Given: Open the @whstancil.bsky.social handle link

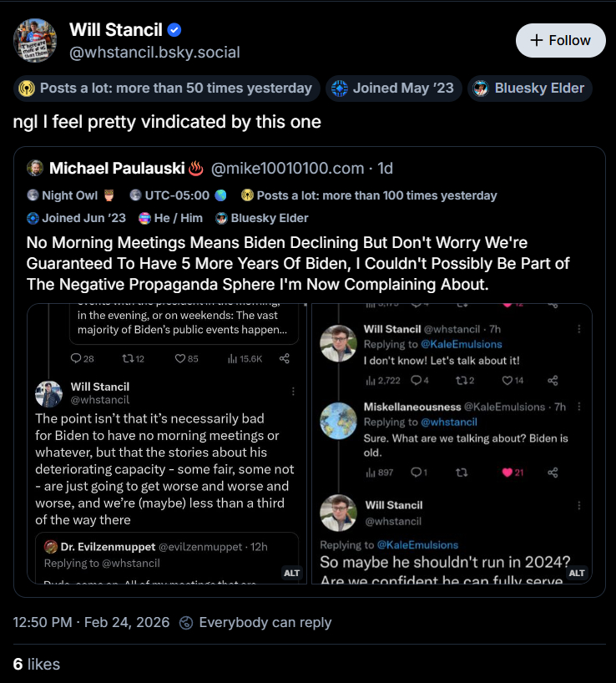Looking at the screenshot, I should (x=154, y=52).
